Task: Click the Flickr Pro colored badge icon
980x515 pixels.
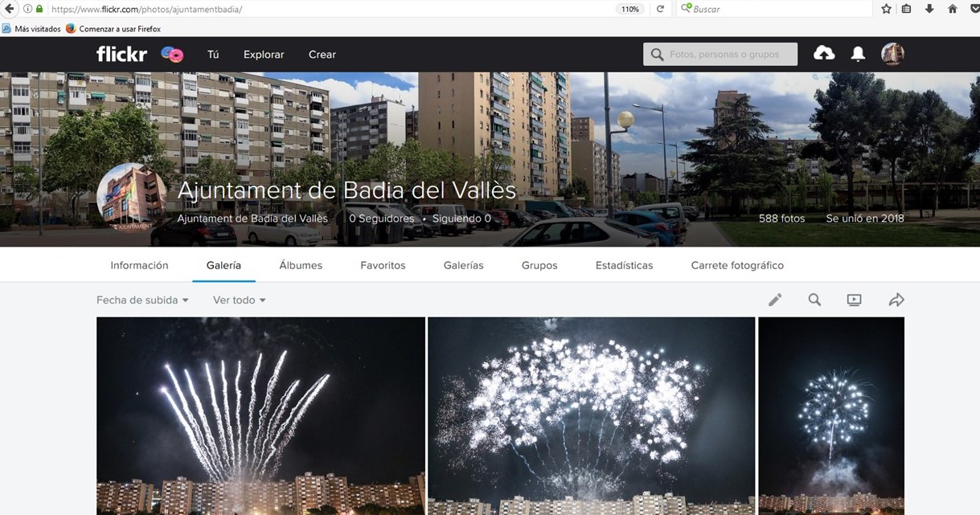Action: tap(172, 54)
